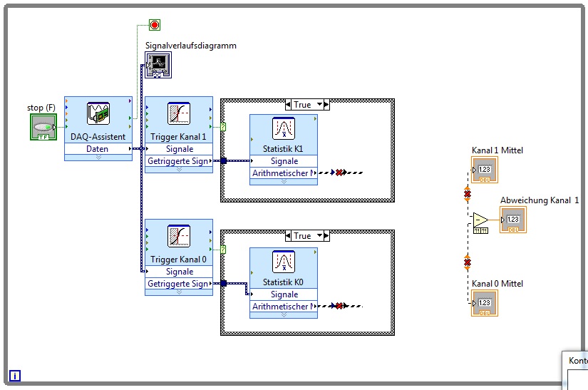Click Arithmetischer Mittelwert output of Statistik K0
The width and height of the screenshot is (588, 390).
tap(284, 307)
